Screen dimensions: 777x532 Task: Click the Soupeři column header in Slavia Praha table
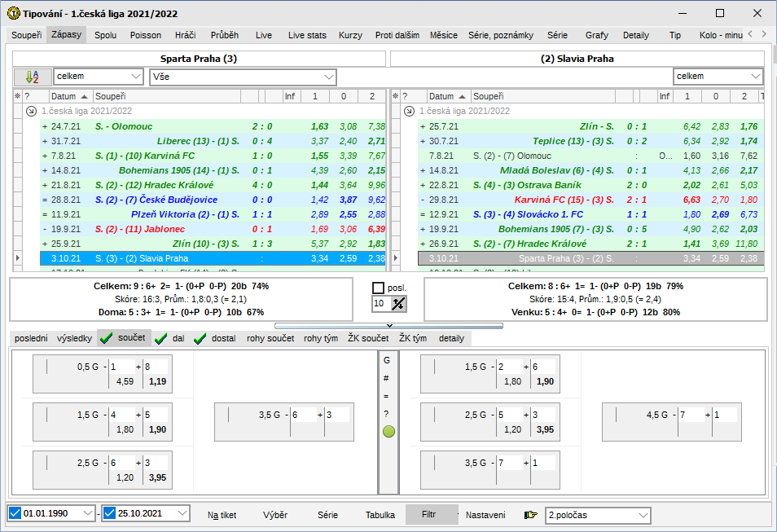pos(542,96)
